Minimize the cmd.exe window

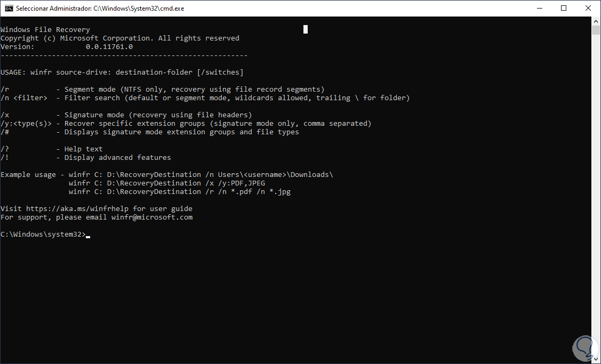click(540, 9)
